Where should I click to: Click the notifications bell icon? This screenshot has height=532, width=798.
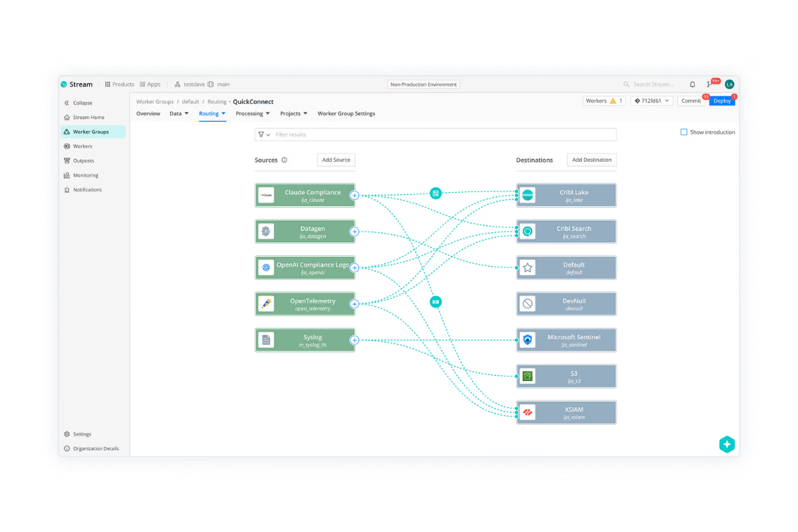point(692,84)
